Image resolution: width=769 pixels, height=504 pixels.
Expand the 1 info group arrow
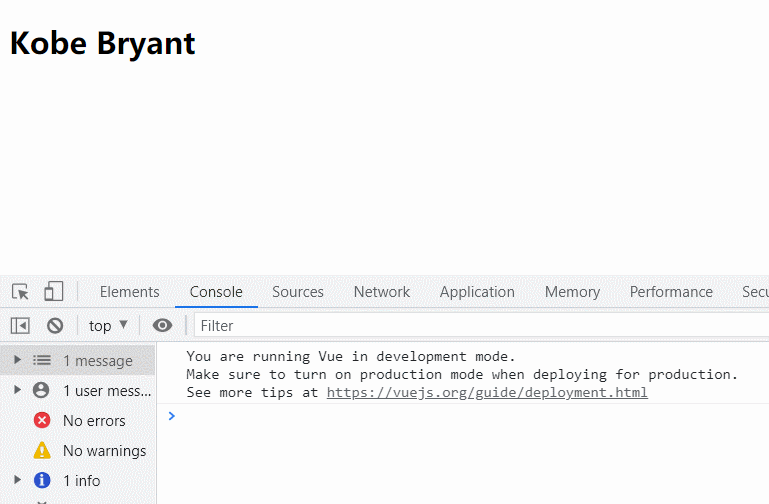tap(17, 479)
